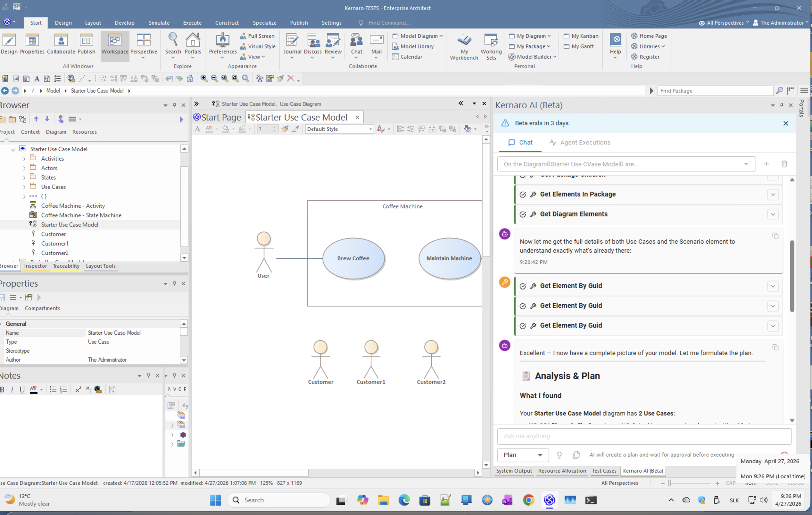Open File Explorer from the taskbar
This screenshot has width=812, height=515.
coord(383,500)
